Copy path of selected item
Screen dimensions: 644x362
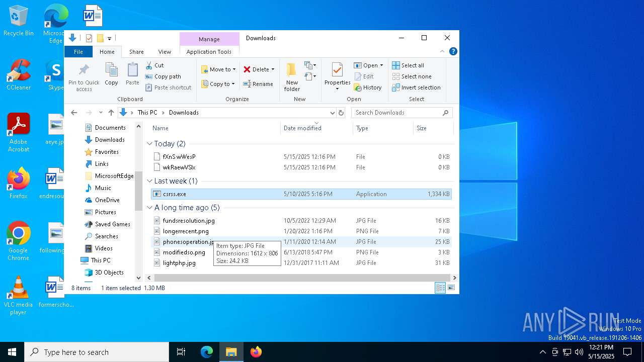coord(163,76)
